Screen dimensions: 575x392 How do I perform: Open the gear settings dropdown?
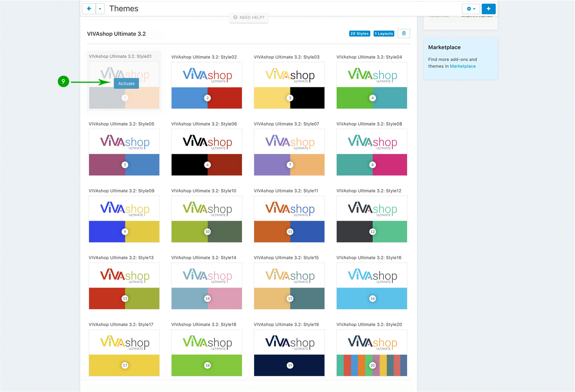point(471,9)
